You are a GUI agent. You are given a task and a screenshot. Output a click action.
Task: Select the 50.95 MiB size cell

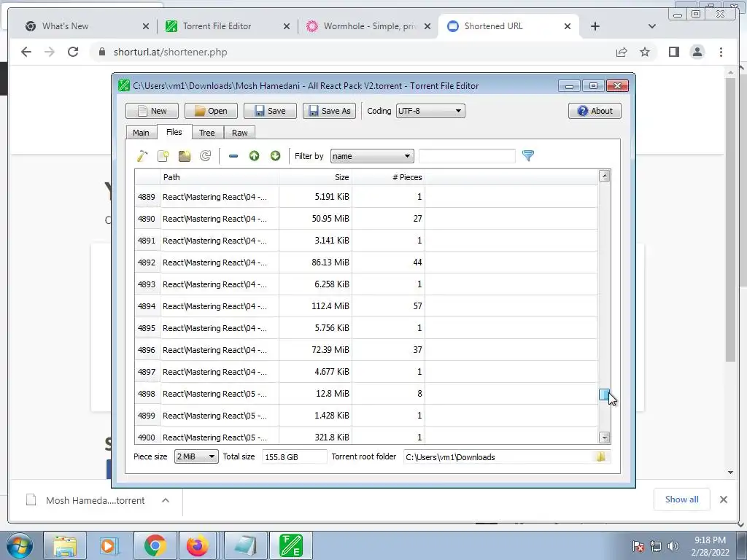[315, 219]
